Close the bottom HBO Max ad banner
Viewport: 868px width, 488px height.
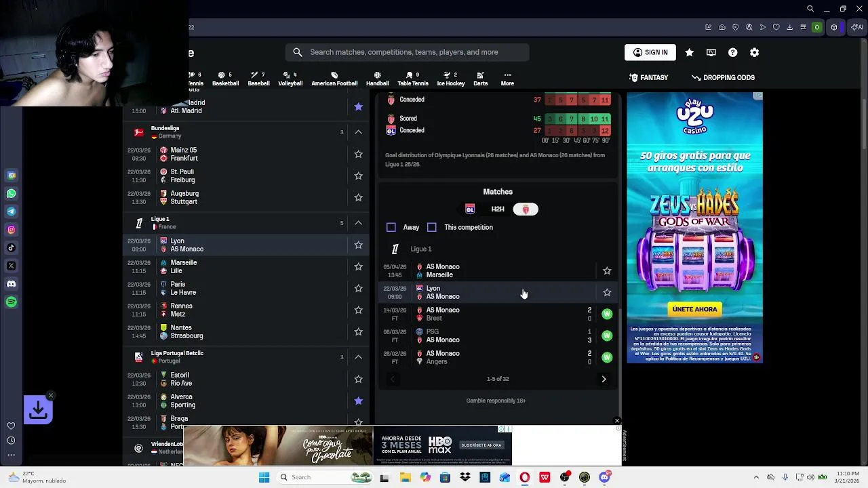pyautogui.click(x=616, y=421)
